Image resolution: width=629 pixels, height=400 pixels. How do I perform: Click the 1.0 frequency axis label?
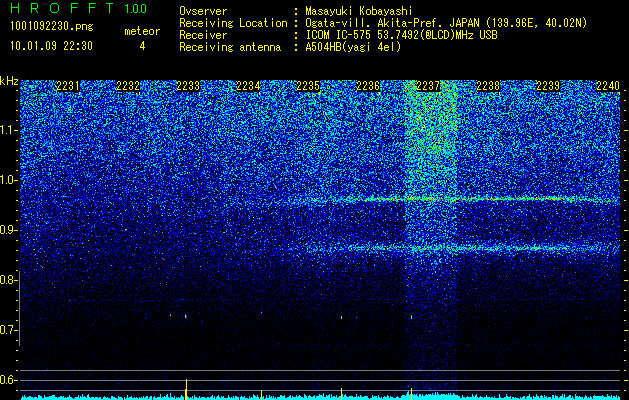7,180
